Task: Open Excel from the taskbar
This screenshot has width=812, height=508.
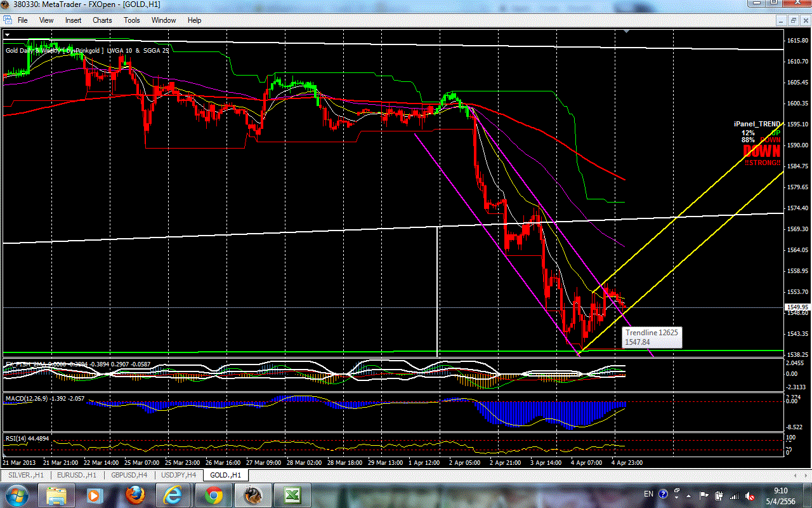Action: pos(291,495)
